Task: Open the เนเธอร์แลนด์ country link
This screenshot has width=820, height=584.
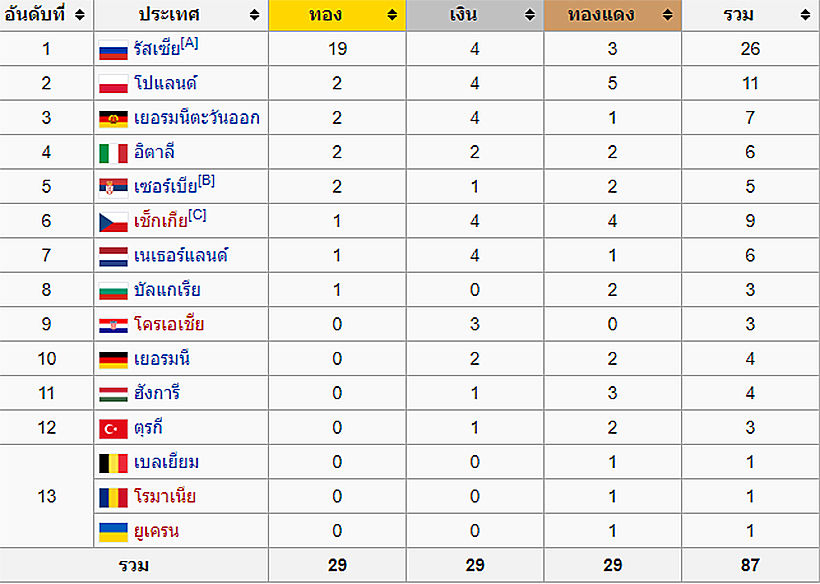Action: point(181,256)
